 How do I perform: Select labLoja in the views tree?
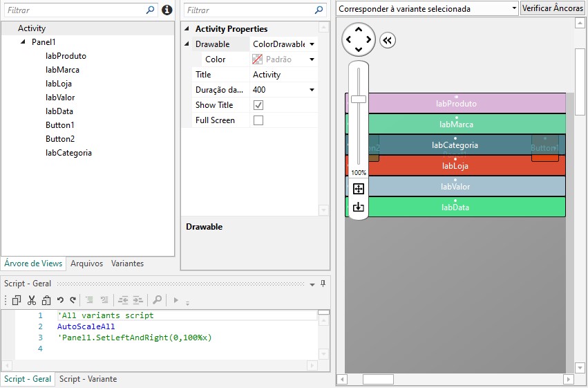tap(59, 84)
